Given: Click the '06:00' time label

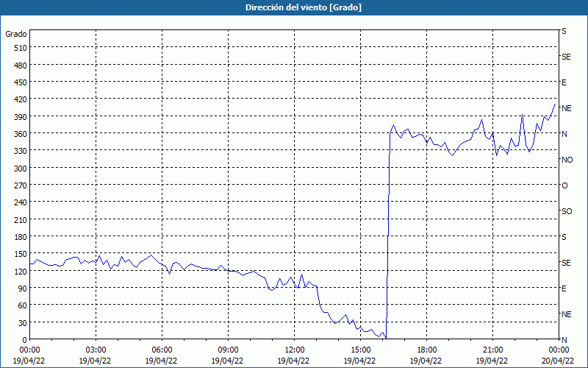Looking at the screenshot, I should tap(162, 350).
